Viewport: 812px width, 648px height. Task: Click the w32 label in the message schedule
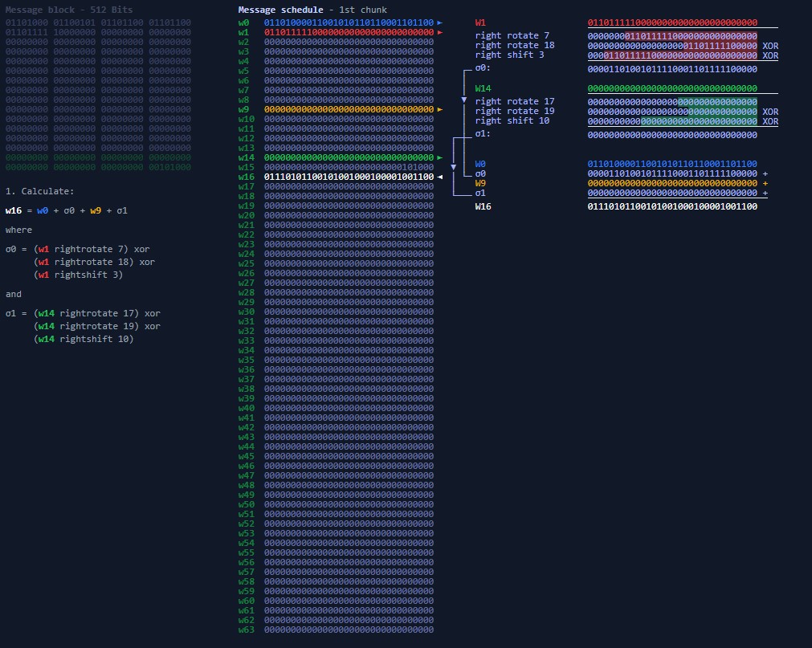click(246, 331)
